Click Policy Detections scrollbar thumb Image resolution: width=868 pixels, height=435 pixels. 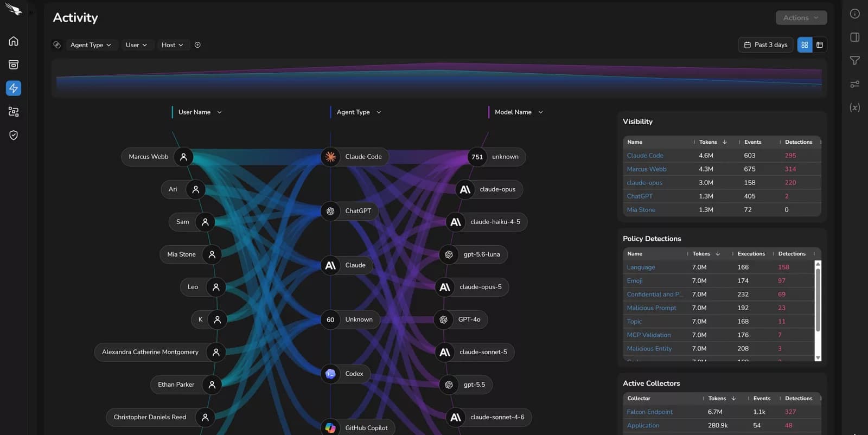[818, 300]
